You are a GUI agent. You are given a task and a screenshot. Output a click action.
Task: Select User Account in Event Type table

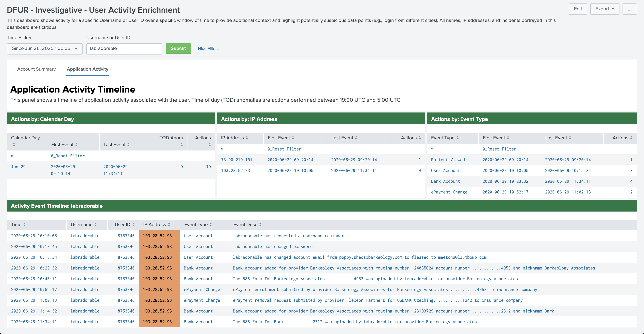[x=445, y=170]
